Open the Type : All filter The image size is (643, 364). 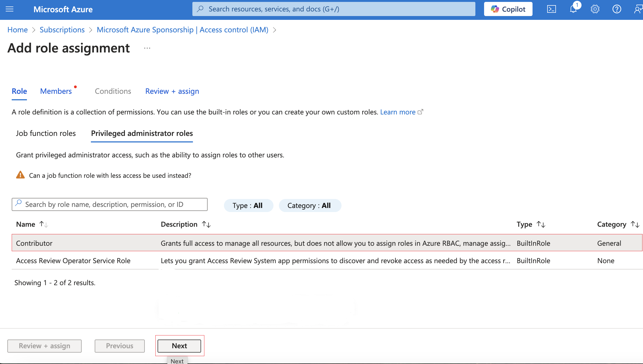(x=248, y=206)
